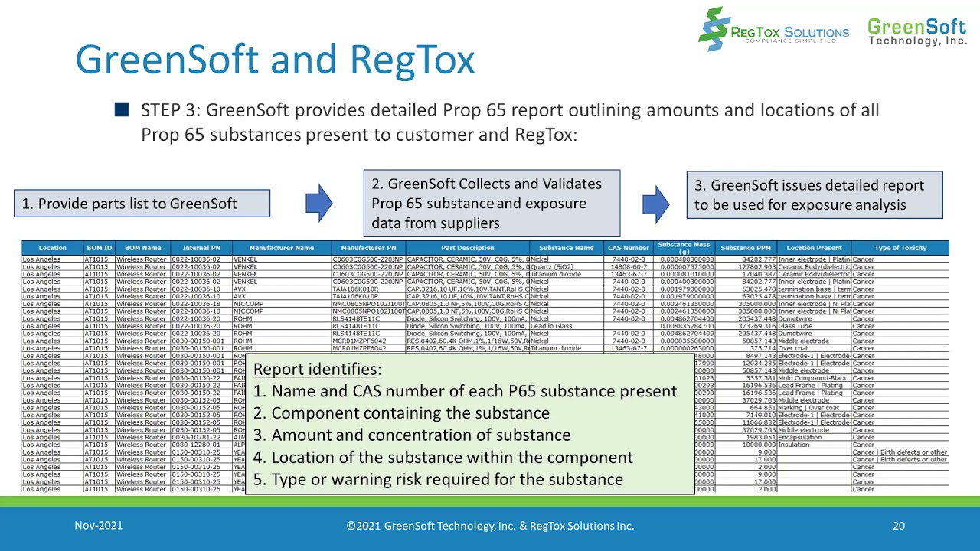Select line 'Component containing the substance'

pyautogui.click(x=401, y=413)
